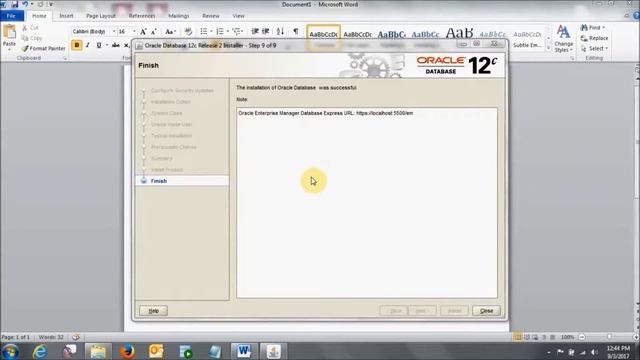640x360 pixels.
Task: Toggle Bold formatting in Word
Action: tap(76, 45)
